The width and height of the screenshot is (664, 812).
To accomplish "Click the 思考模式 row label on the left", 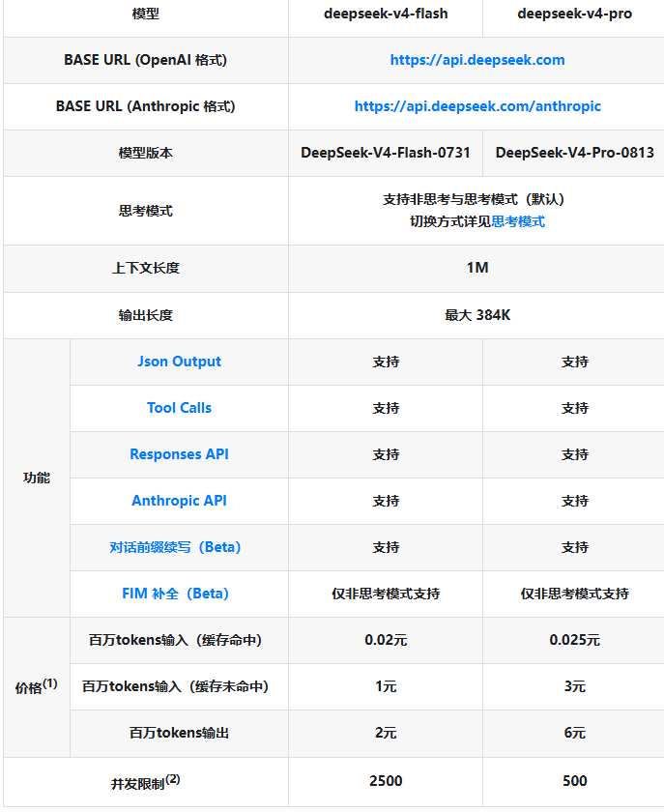I will click(146, 211).
